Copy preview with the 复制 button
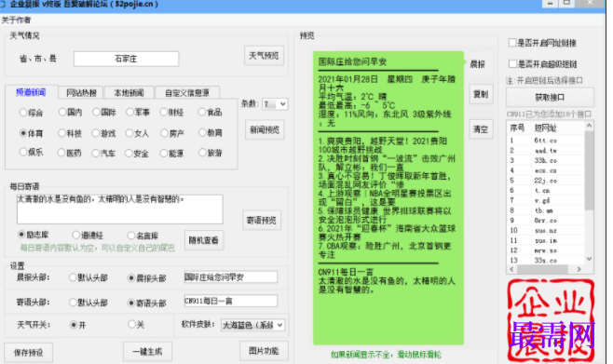The image size is (613, 364). coord(481,94)
